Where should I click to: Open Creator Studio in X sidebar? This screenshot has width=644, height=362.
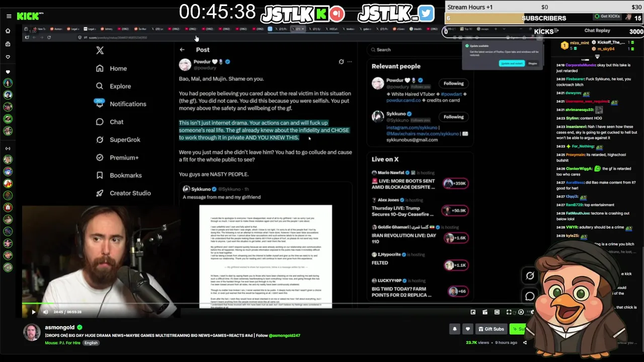coord(123,193)
